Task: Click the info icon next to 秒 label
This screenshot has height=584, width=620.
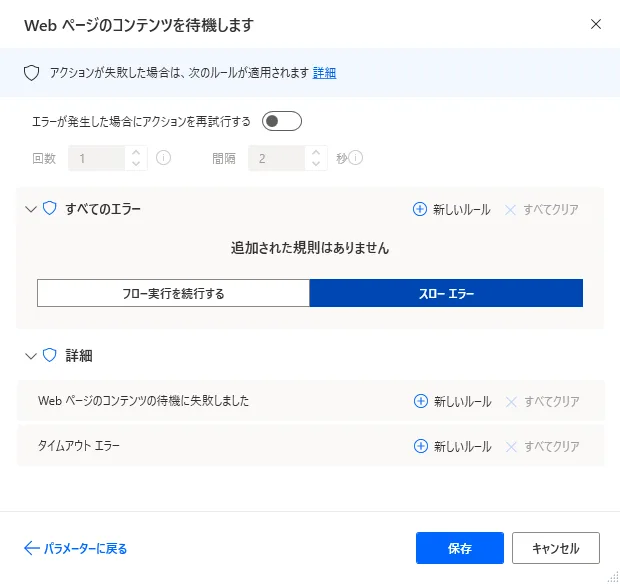Action: pyautogui.click(x=355, y=158)
